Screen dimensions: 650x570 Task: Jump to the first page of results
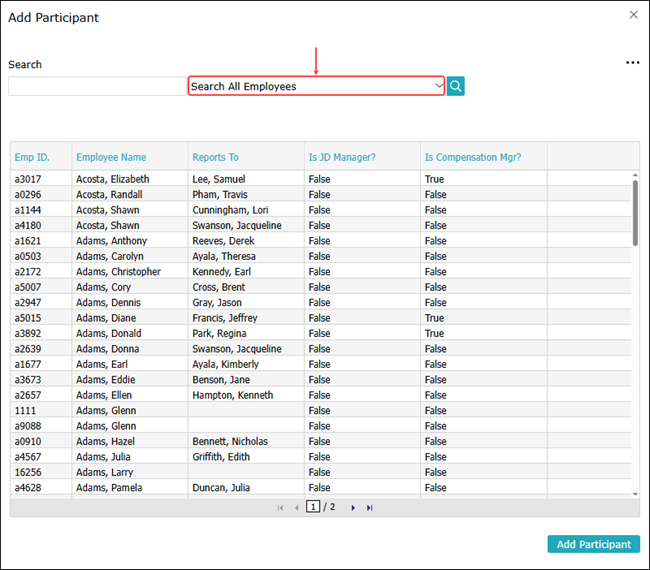coord(280,508)
